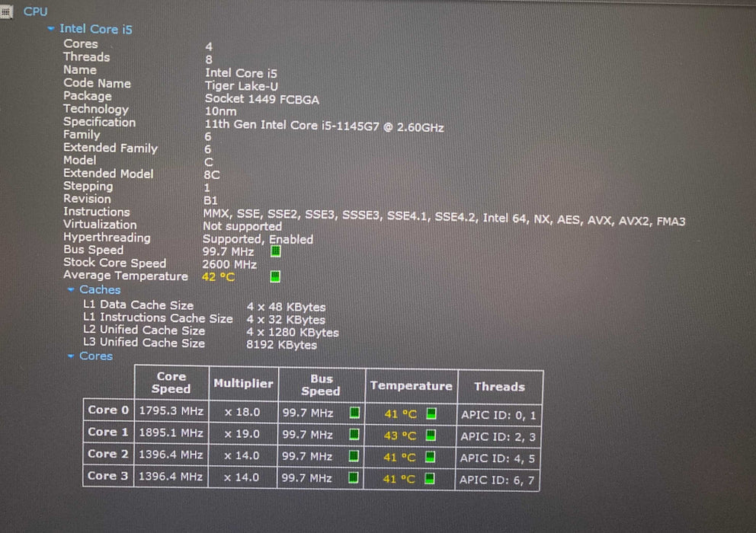Collapse the Cores section arrow
The height and width of the screenshot is (533, 756).
click(70, 356)
